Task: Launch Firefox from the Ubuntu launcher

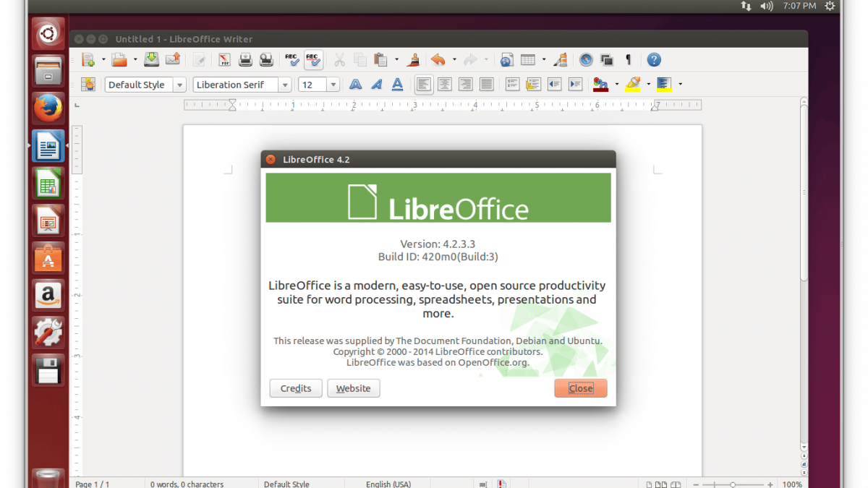Action: pos(48,108)
